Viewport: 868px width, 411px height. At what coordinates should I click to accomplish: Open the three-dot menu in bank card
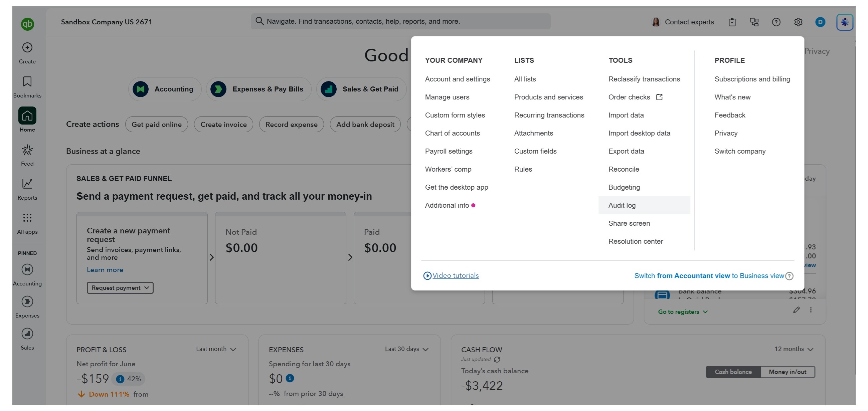click(811, 310)
